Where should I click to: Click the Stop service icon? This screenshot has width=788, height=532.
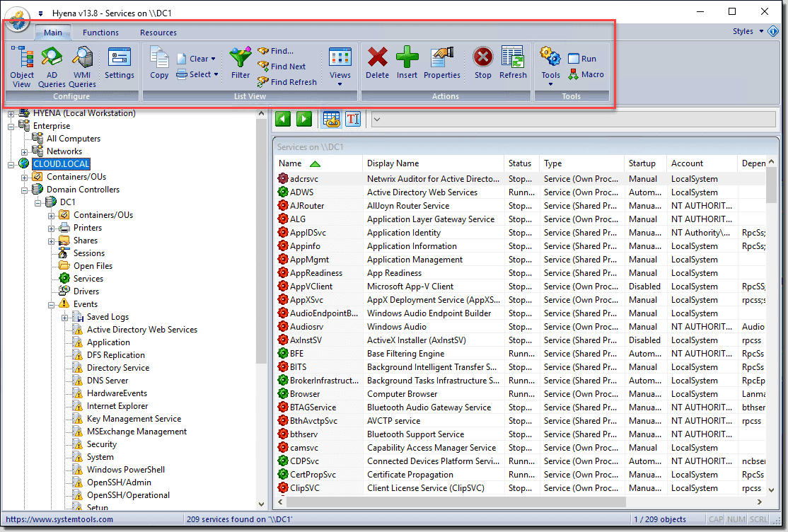pyautogui.click(x=482, y=63)
